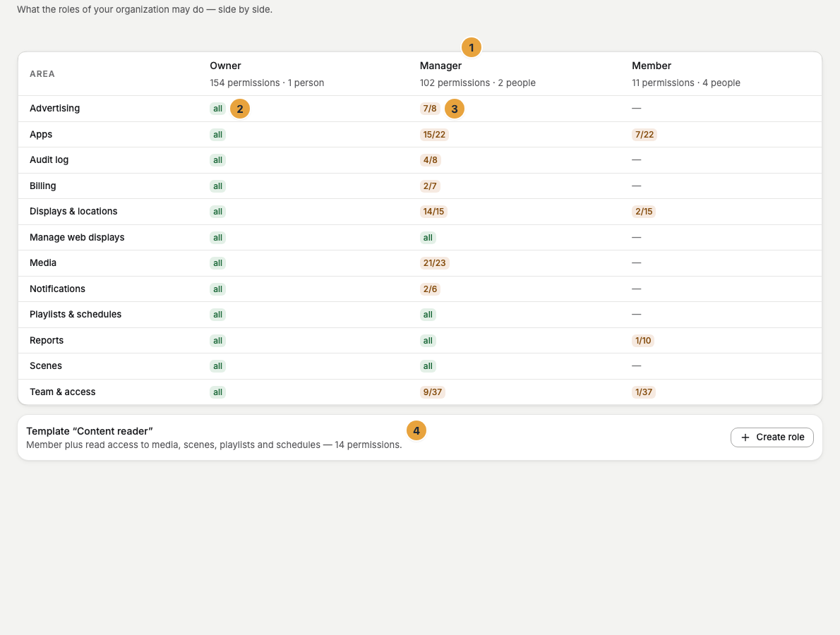Select the Audit log row label
Screen dimensions: 840x635
[49, 159]
